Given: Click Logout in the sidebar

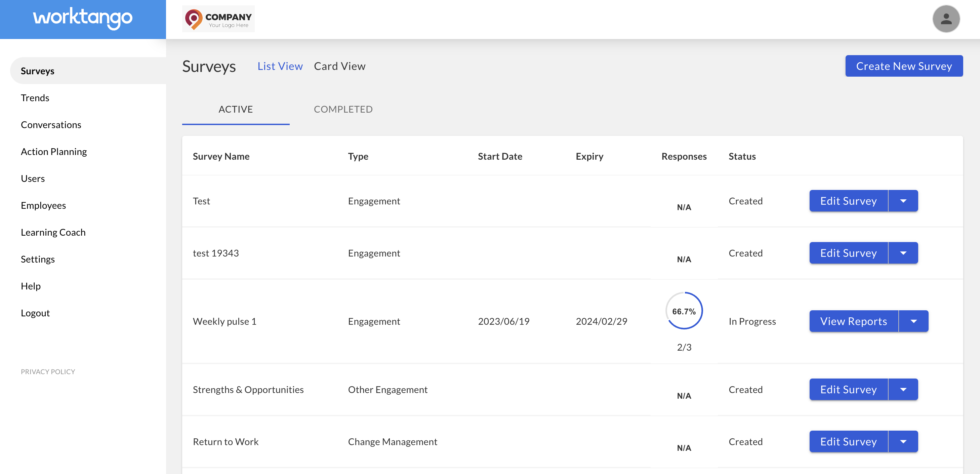Looking at the screenshot, I should click(x=35, y=313).
